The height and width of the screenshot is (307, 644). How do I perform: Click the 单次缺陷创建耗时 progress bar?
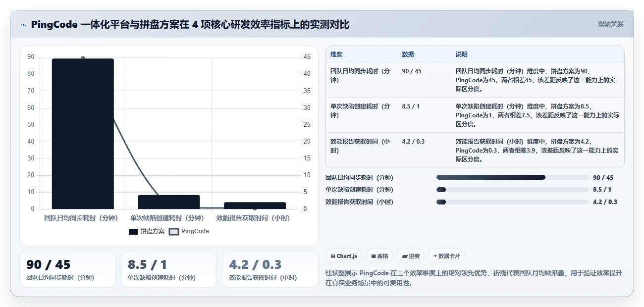click(512, 190)
